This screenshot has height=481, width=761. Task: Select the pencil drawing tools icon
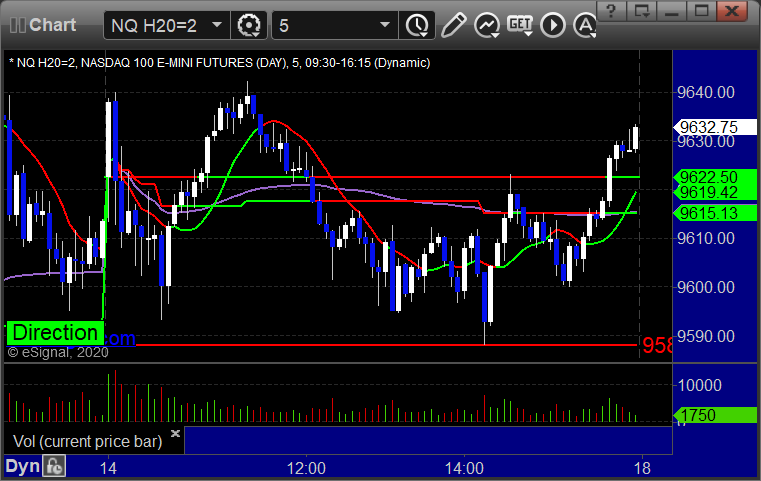pos(453,25)
